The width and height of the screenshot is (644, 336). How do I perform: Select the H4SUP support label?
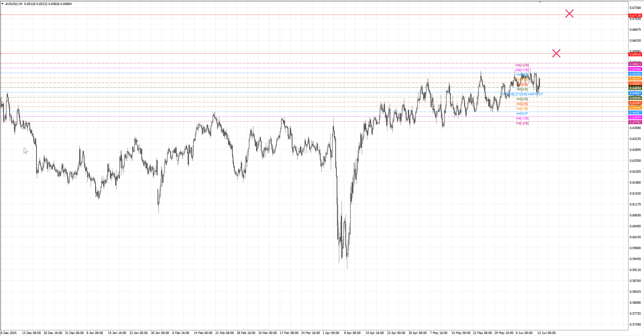coord(522,113)
